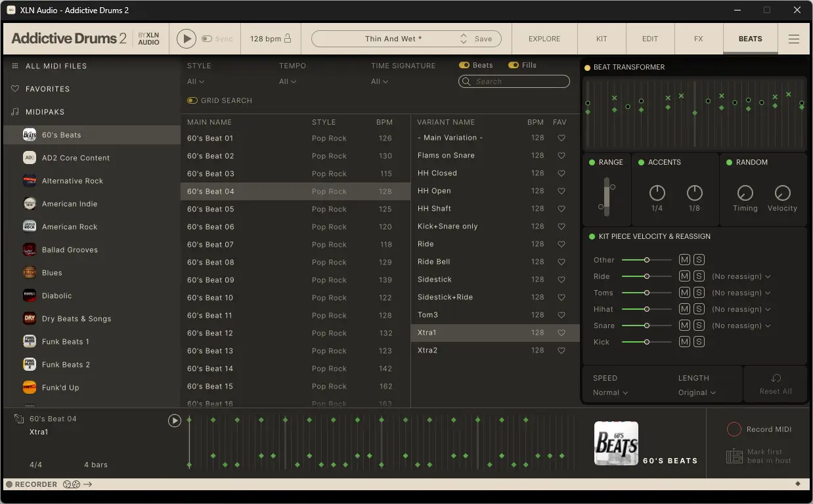Screen dimensions: 813x504
Task: Switch to the KIT tab
Action: coord(602,39)
